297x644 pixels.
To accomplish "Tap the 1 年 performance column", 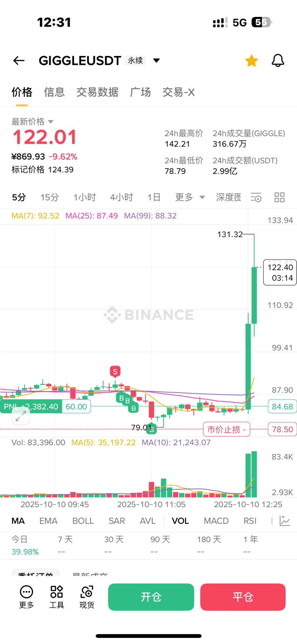I will tap(250, 545).
